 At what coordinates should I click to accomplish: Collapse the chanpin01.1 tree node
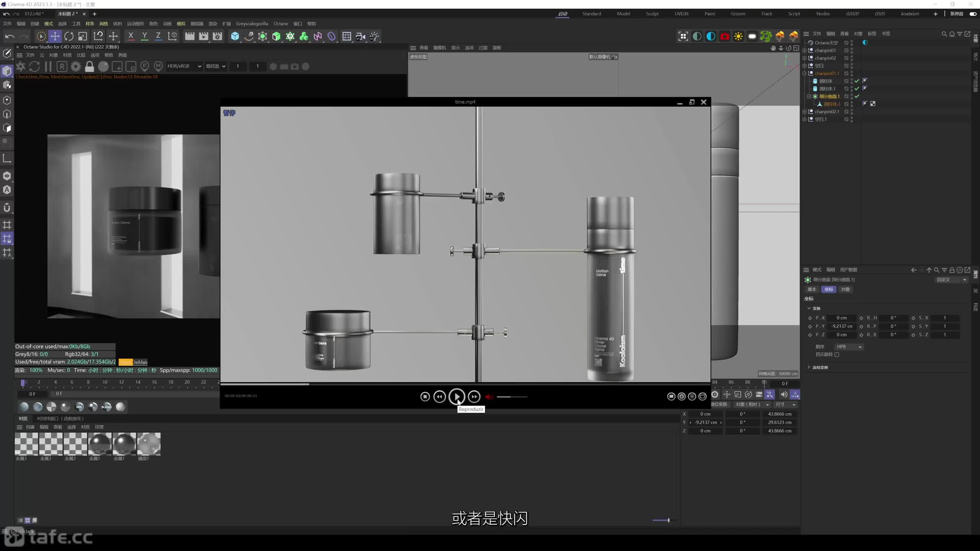click(x=804, y=73)
